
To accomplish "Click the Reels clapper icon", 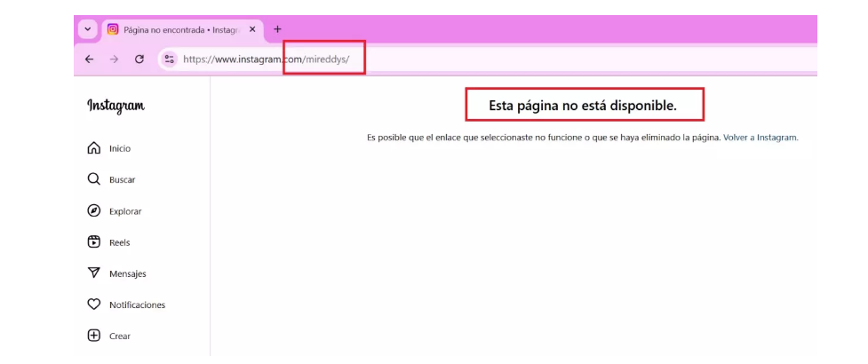I will click(94, 241).
